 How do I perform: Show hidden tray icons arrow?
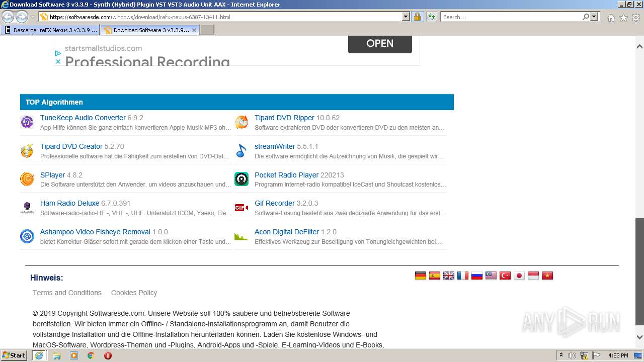point(561,355)
